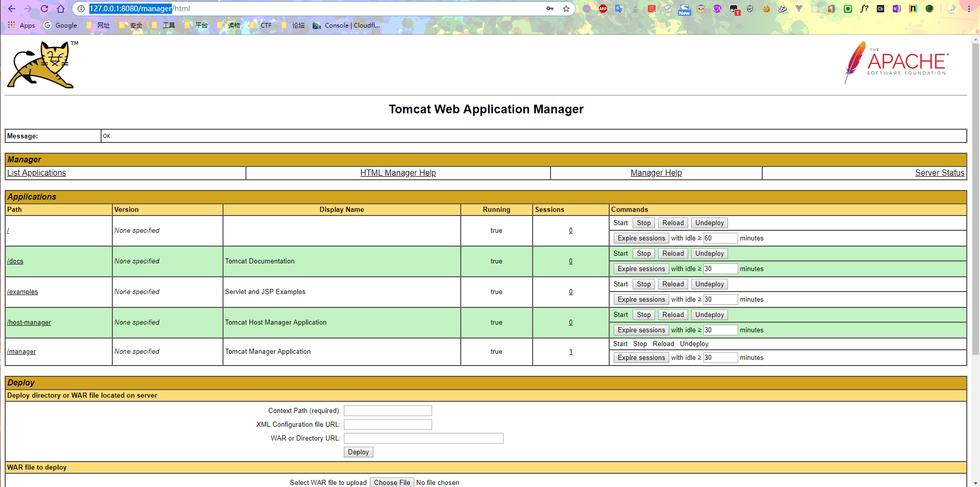Open the 平台 bookmark folder
Viewport: 980px width, 487px height.
(x=196, y=25)
